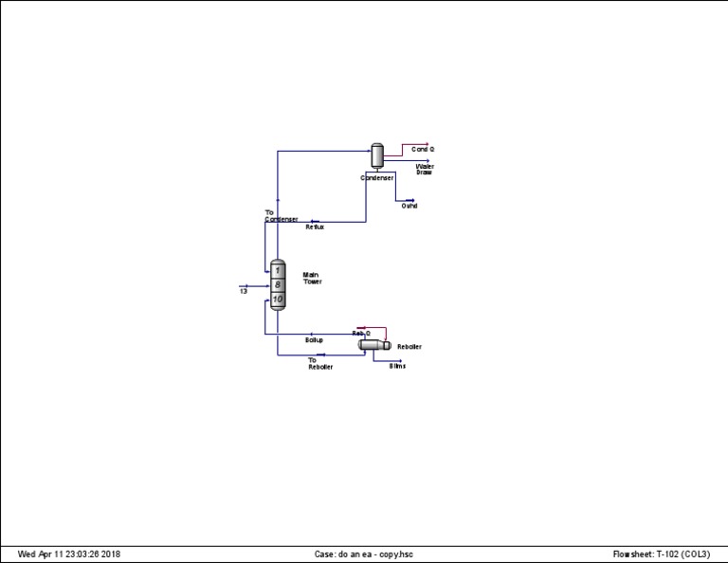Click the Ovhd stream label
This screenshot has width=728, height=563.
(x=409, y=206)
